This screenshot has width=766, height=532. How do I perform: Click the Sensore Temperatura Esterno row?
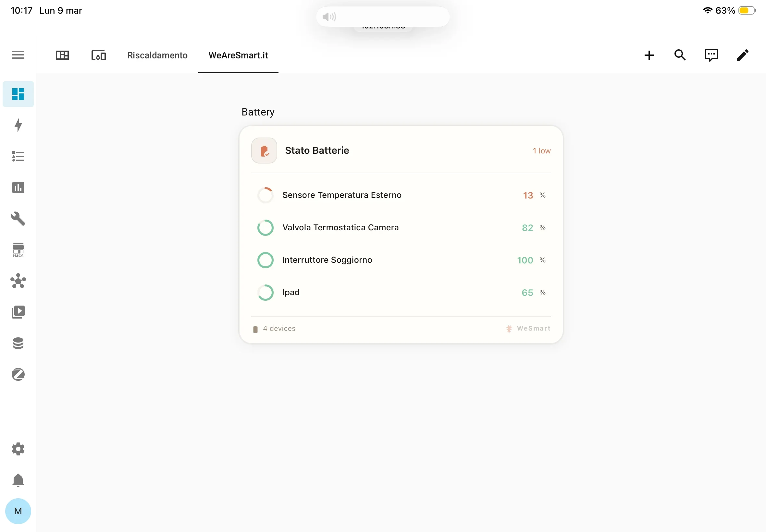(342, 195)
